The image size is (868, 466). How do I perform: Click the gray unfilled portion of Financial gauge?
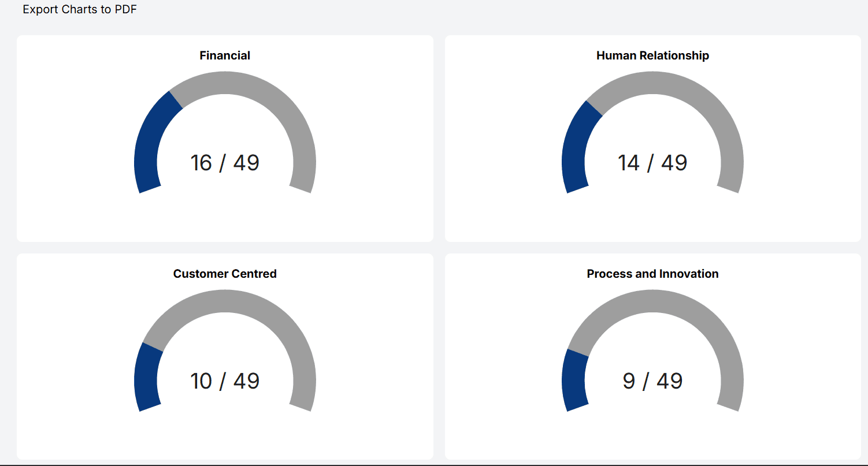click(x=301, y=144)
